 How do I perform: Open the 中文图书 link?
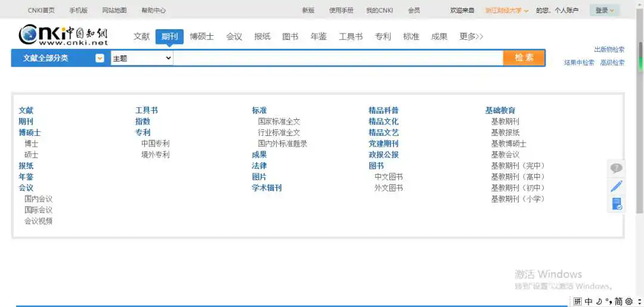389,177
